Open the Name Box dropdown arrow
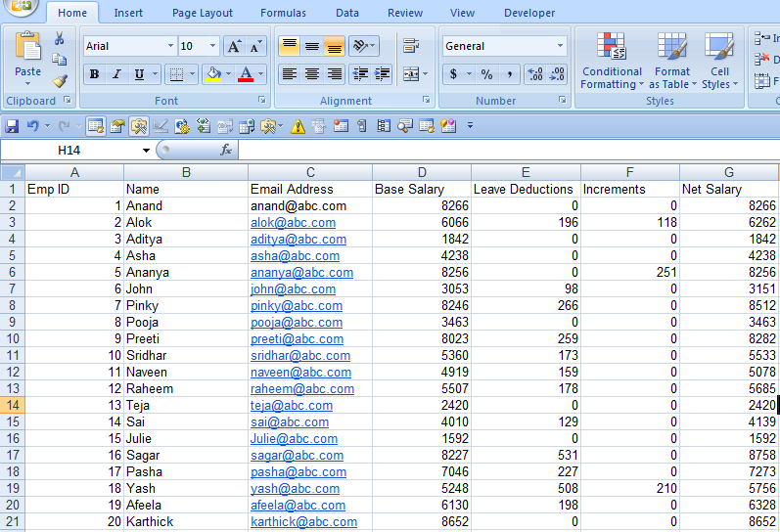The height and width of the screenshot is (532, 780). [x=147, y=150]
